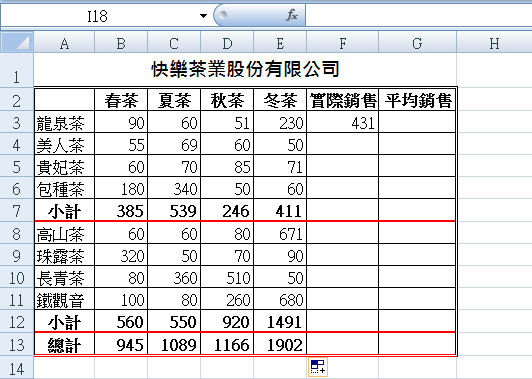Image resolution: width=532 pixels, height=379 pixels.
Task: Click the value 320 in 珠露茶 row
Action: pyautogui.click(x=121, y=255)
